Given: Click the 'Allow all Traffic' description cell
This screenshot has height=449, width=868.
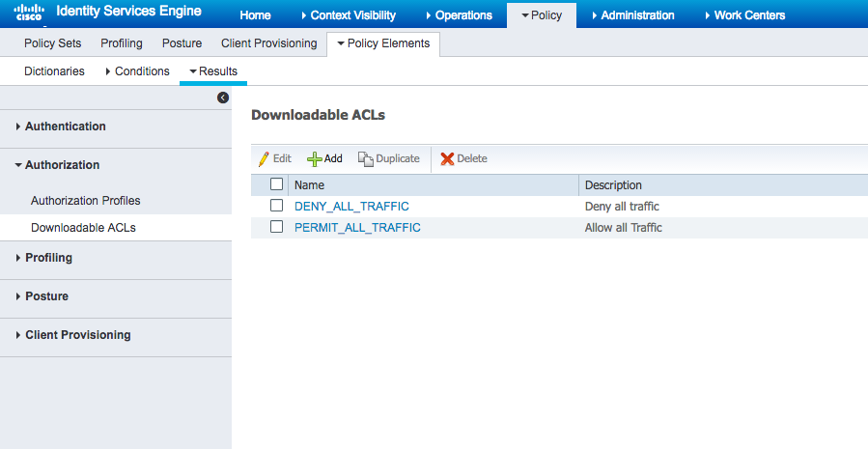Looking at the screenshot, I should point(624,228).
